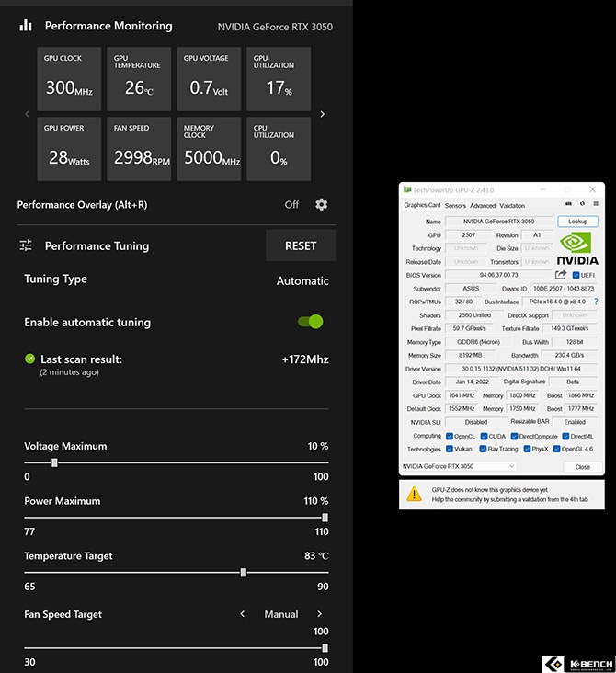Click the Memory Type GDDR6 (Micron) field
Viewport: 616px width, 673px height.
(478, 342)
